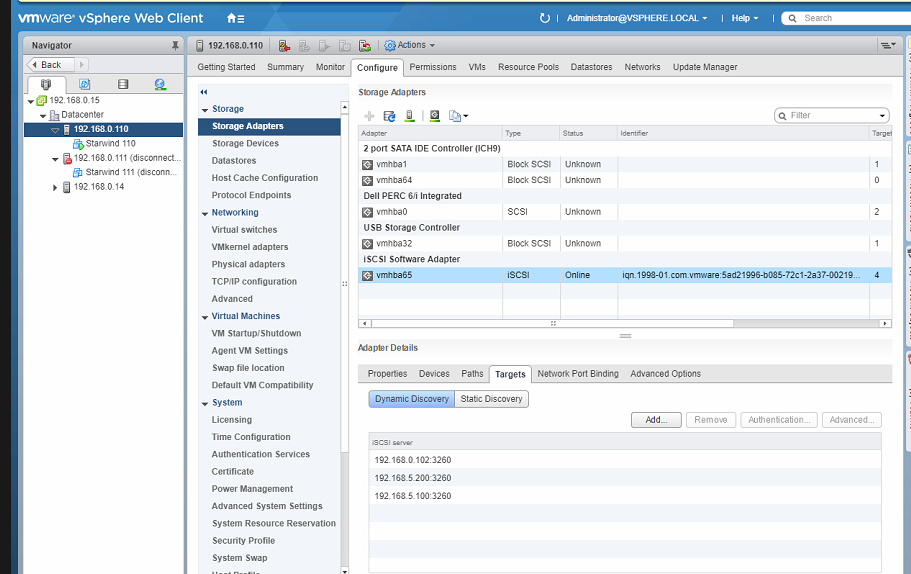The height and width of the screenshot is (574, 911).
Task: Click the Starwind 110 VM icon
Action: click(78, 144)
